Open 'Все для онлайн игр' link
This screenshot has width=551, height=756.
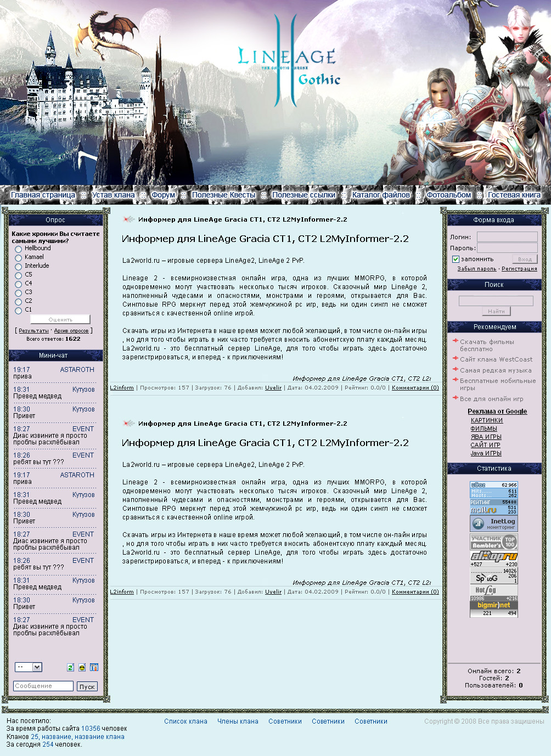[492, 399]
